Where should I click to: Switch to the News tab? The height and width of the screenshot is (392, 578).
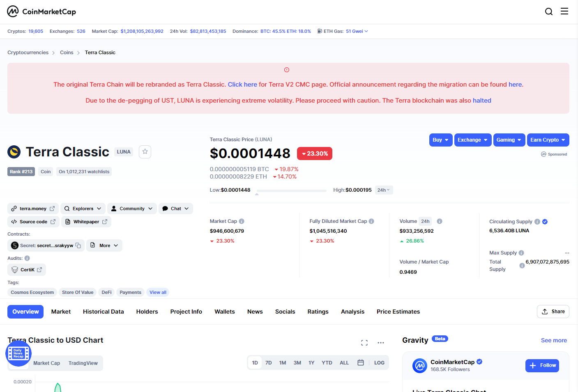pos(255,312)
